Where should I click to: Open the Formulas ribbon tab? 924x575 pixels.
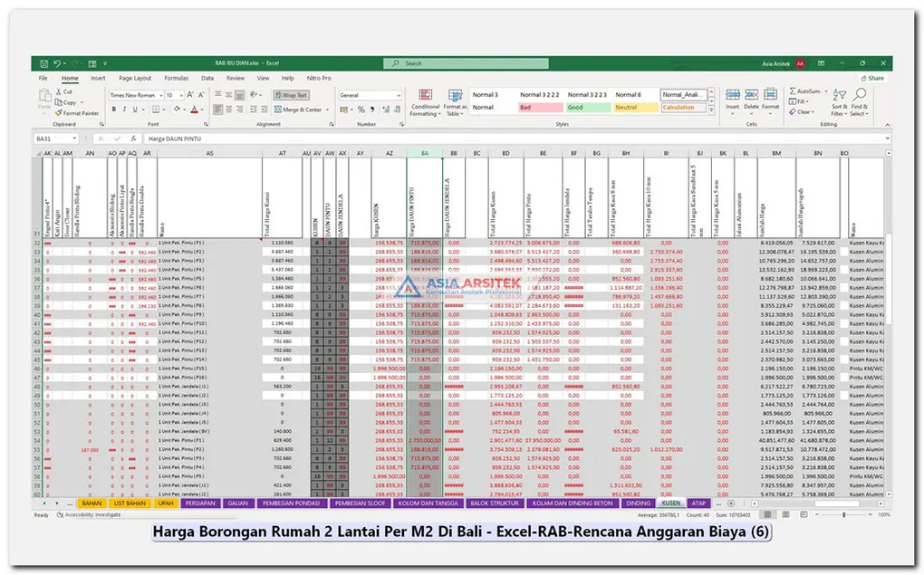(x=177, y=79)
